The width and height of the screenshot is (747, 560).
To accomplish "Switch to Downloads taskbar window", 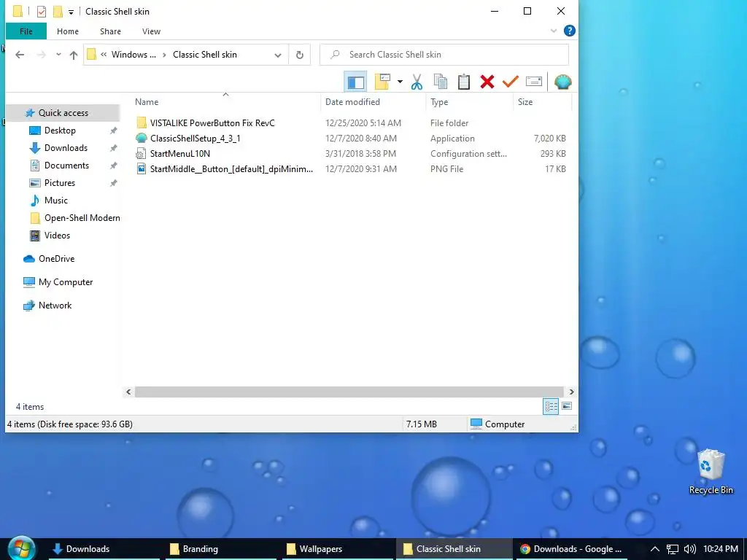I will click(x=104, y=549).
